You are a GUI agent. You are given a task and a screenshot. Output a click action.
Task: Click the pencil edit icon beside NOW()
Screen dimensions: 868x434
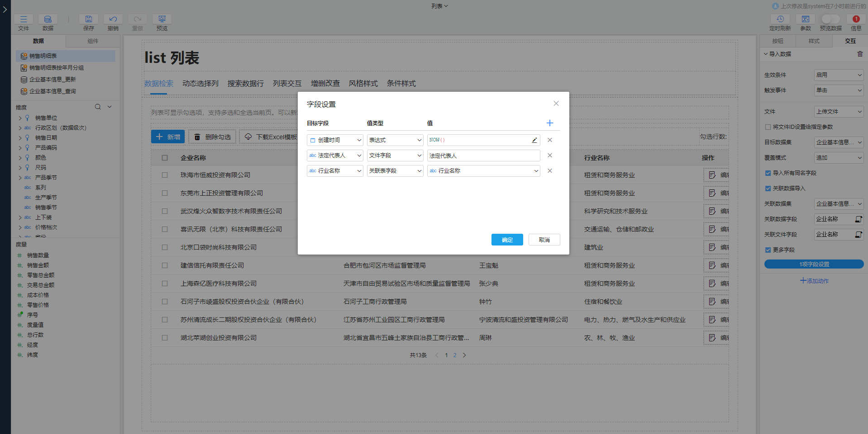click(x=534, y=140)
